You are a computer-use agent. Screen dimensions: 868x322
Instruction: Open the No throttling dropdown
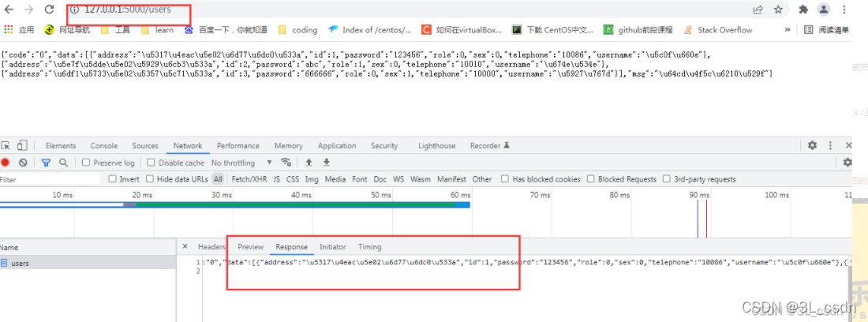coord(242,163)
